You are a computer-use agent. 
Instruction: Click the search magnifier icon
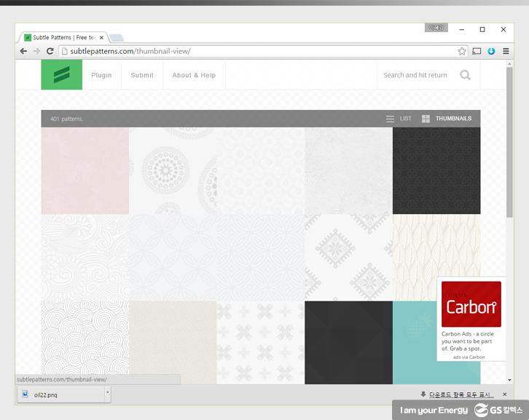click(465, 75)
